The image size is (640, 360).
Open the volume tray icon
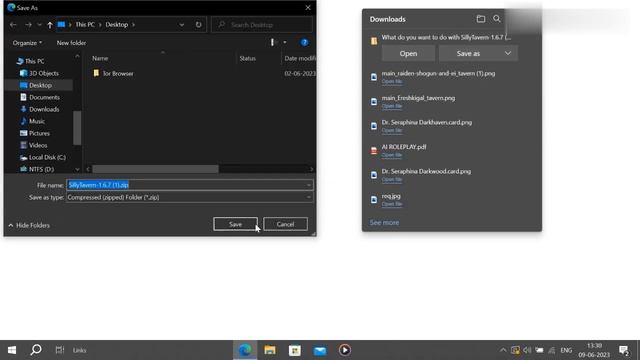pyautogui.click(x=527, y=350)
